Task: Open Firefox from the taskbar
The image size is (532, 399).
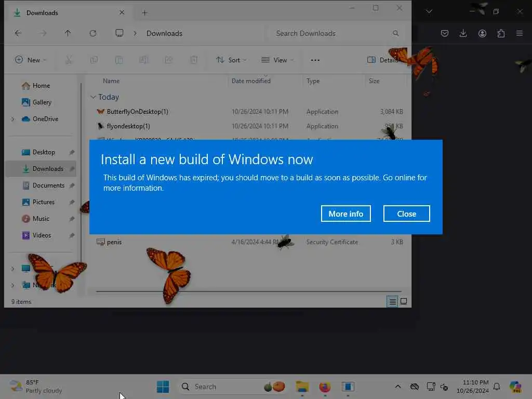Action: pos(325,387)
